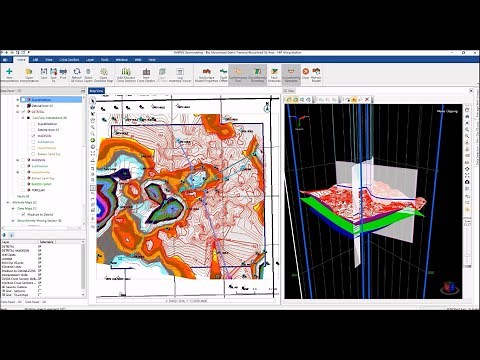The image size is (480, 360).
Task: Click first rotate icon in 3D view toolbar
Action: point(289,99)
